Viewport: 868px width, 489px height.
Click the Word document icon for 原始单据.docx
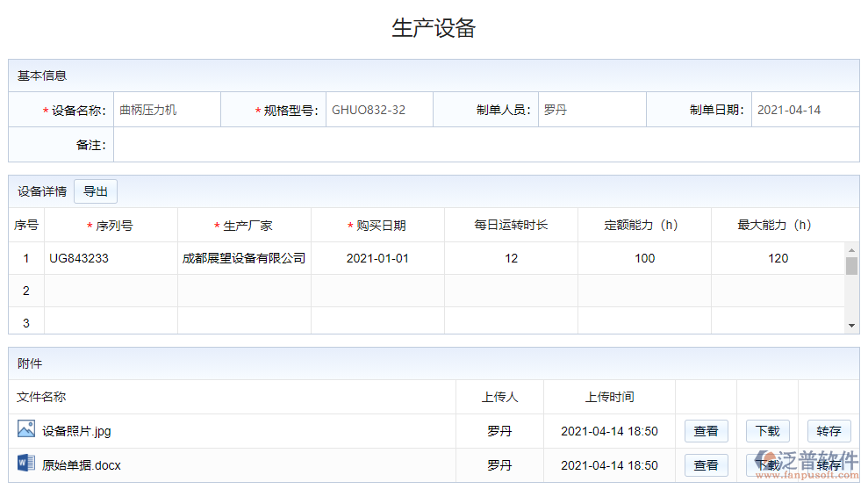(25, 464)
